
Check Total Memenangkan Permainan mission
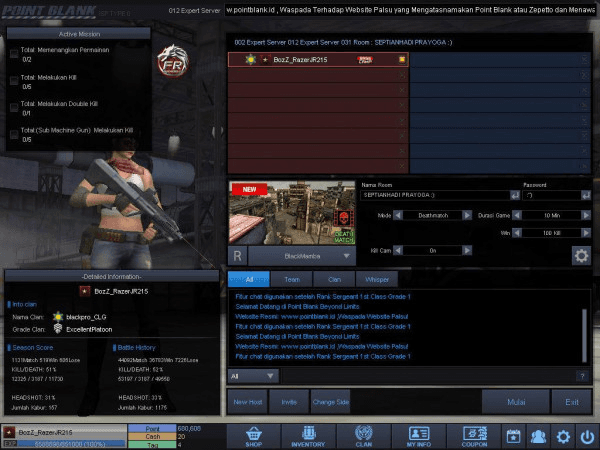[x=14, y=54]
